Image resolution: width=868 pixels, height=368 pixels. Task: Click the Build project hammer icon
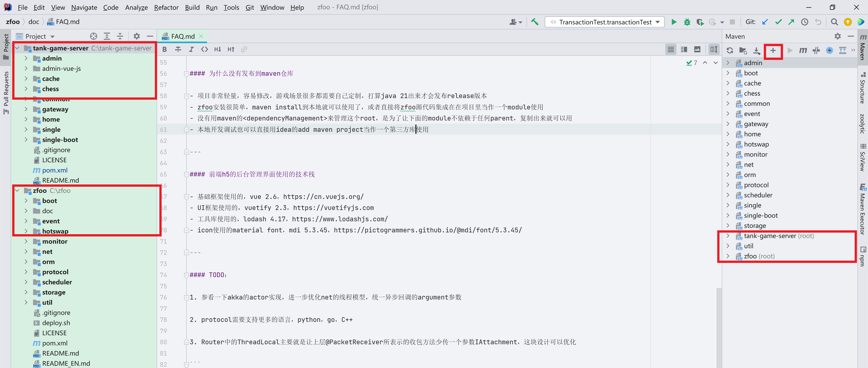535,22
